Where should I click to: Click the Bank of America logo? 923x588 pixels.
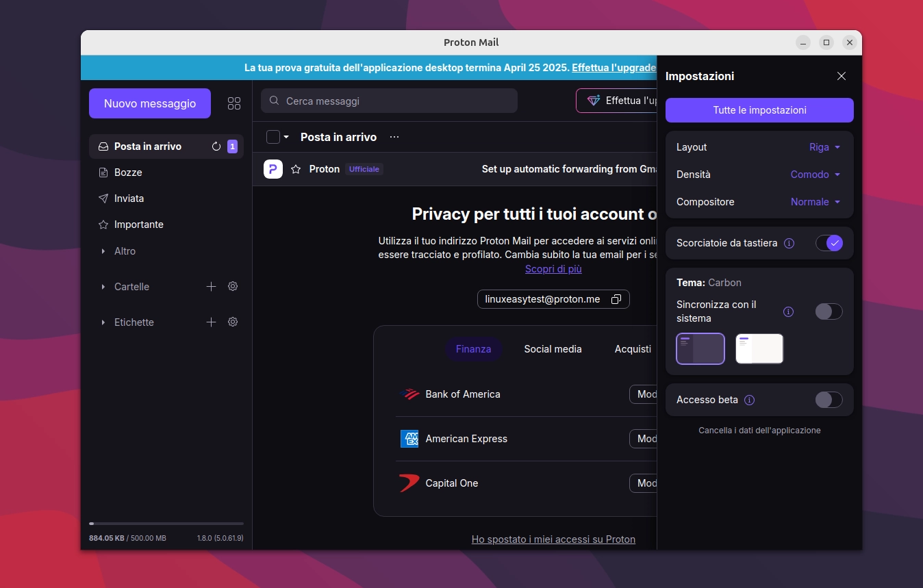pos(409,394)
